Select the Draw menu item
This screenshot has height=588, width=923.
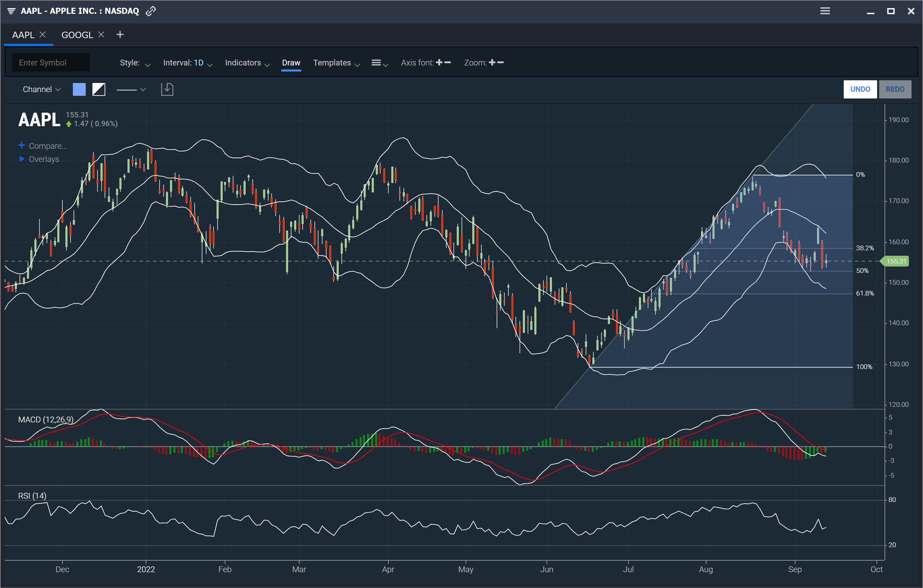point(291,63)
